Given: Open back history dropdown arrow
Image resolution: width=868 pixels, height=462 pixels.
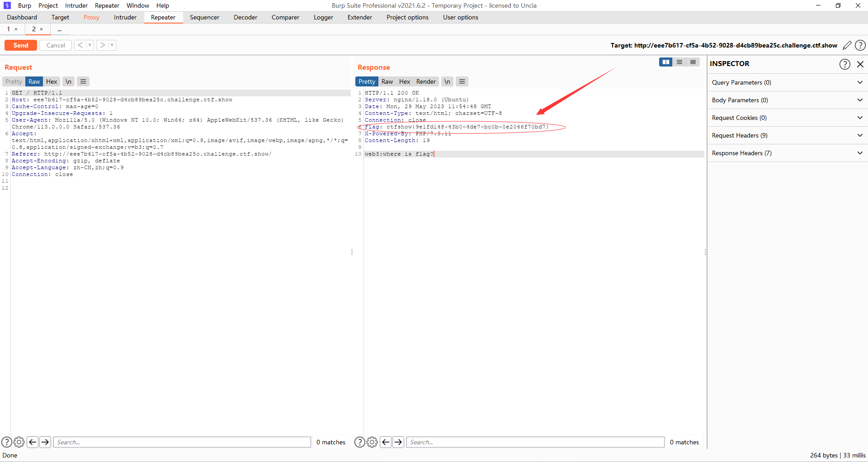Looking at the screenshot, I should coord(90,45).
